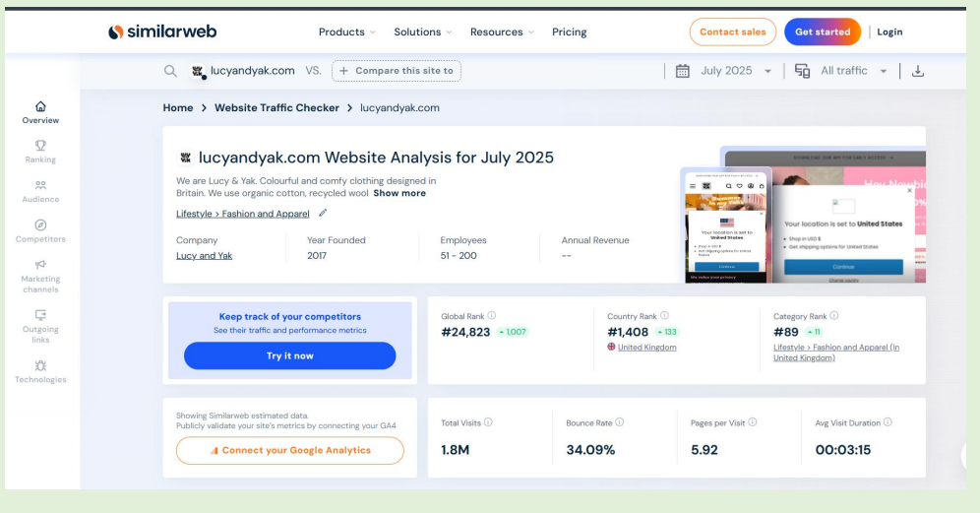Image resolution: width=980 pixels, height=513 pixels.
Task: Click the download export icon
Action: (918, 71)
